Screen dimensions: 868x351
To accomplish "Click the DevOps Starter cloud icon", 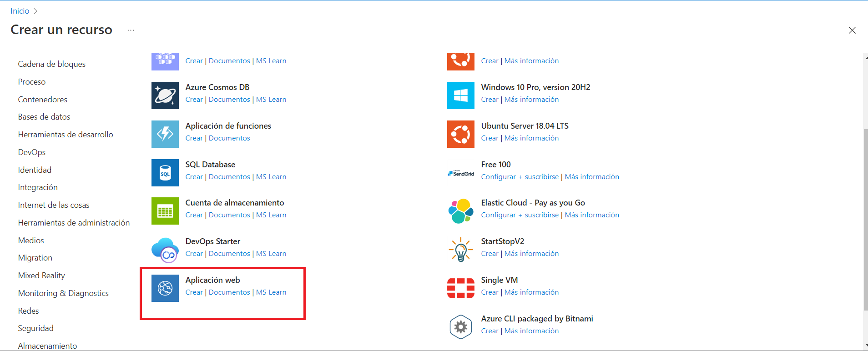I will tap(165, 250).
